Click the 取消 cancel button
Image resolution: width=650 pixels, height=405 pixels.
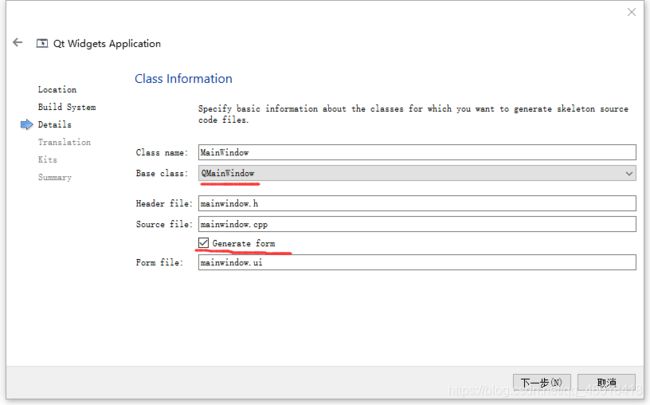606,382
